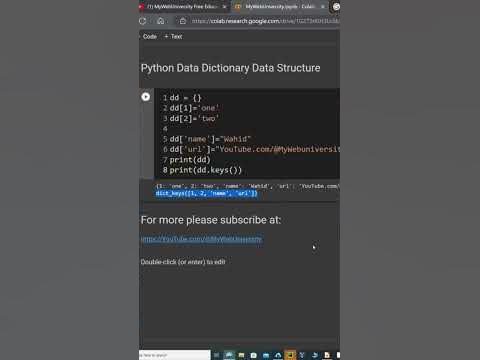Click code line dd['url'] YouTube string

pyautogui.click(x=254, y=149)
